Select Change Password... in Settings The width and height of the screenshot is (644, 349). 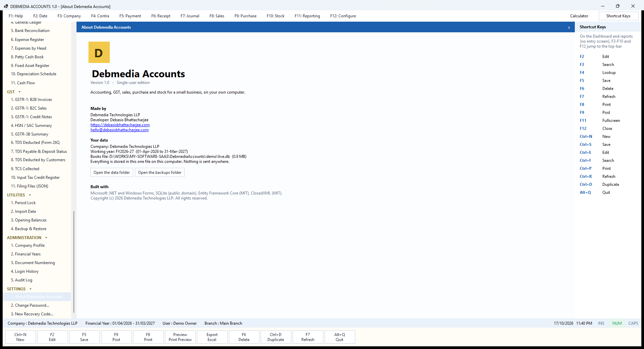(x=30, y=305)
